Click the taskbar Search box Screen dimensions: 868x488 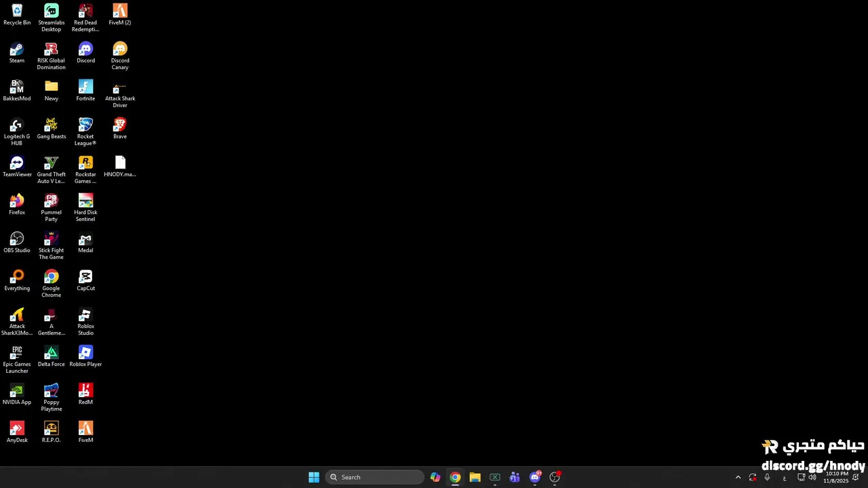[x=375, y=477]
